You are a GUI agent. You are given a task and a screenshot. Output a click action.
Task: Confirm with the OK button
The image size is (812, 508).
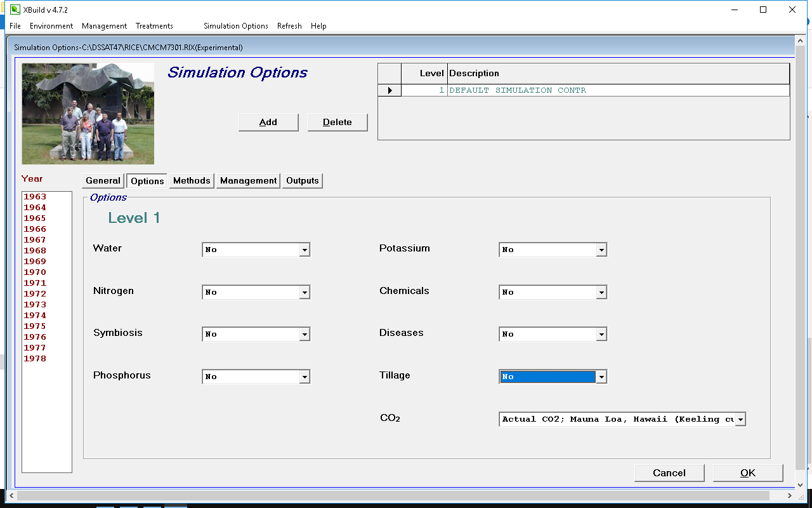pyautogui.click(x=748, y=473)
